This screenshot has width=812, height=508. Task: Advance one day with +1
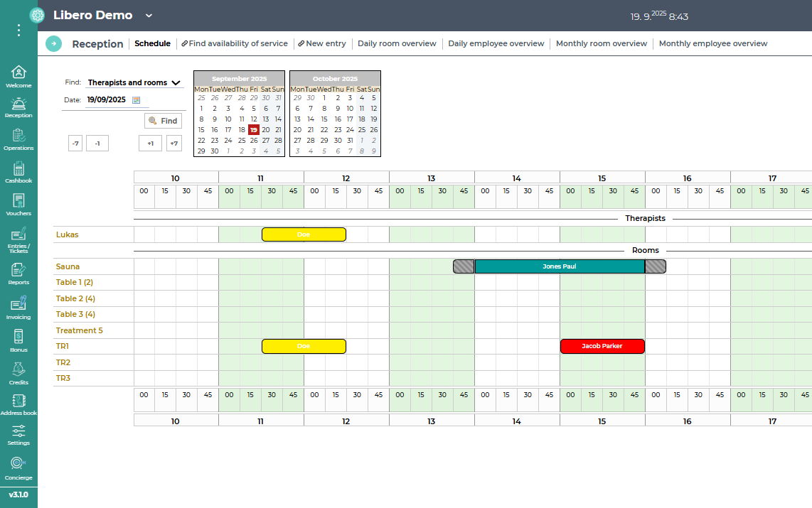[150, 144]
